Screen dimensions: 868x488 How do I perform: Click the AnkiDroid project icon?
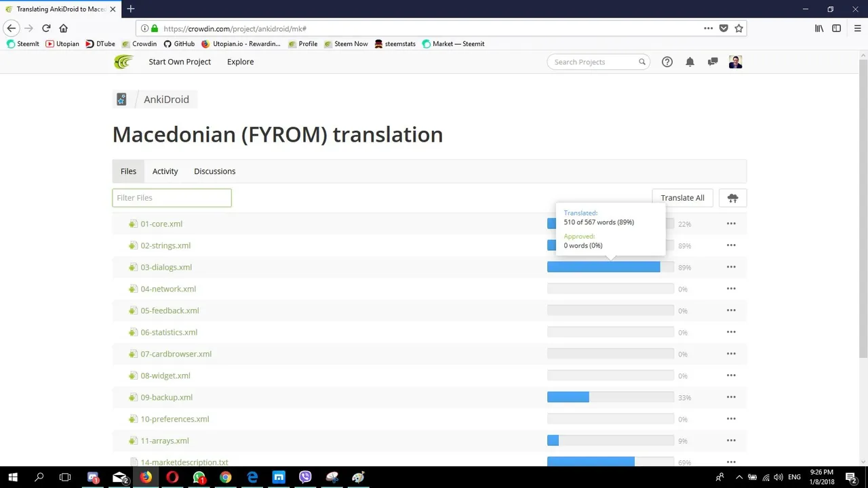(121, 100)
